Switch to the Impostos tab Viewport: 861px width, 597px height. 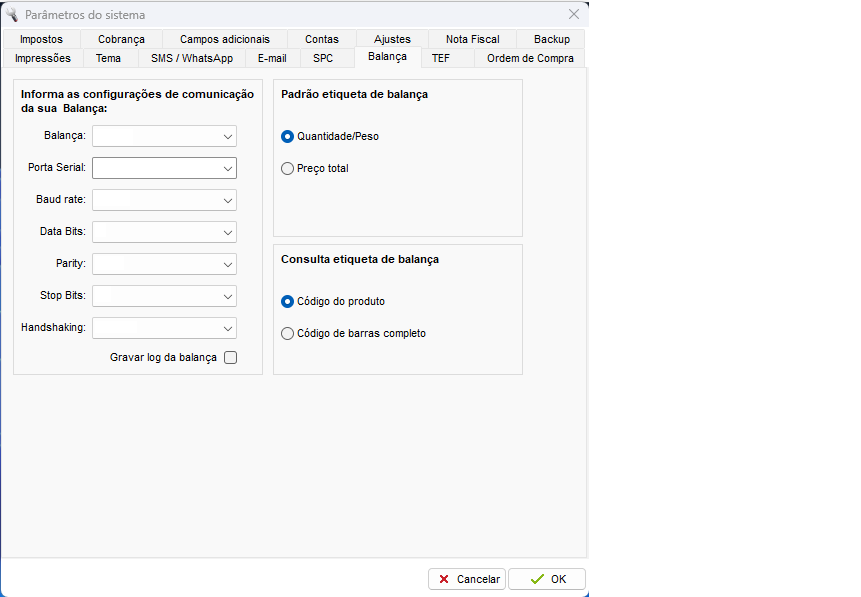click(x=41, y=40)
